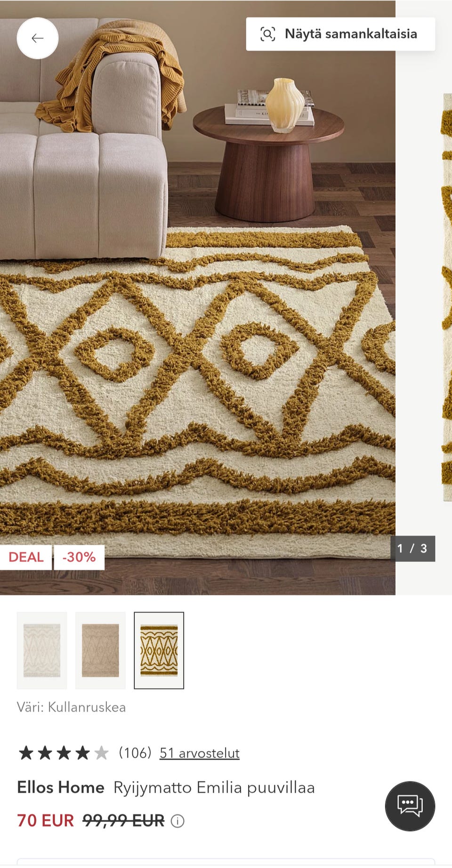Select the golden brown rug swatch
The width and height of the screenshot is (452, 868).
coord(159,650)
